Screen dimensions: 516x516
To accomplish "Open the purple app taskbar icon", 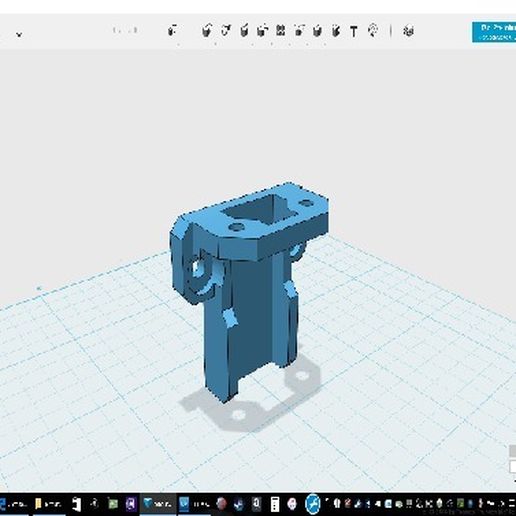I will coord(131,504).
